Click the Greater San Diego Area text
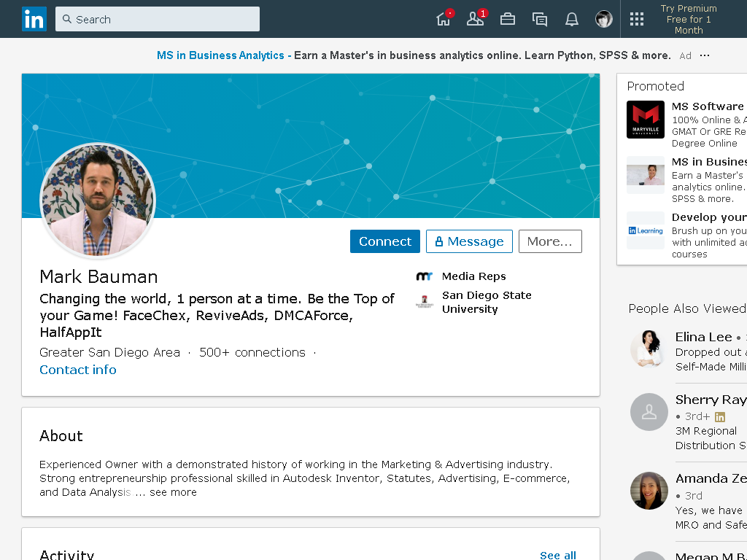 [x=109, y=352]
